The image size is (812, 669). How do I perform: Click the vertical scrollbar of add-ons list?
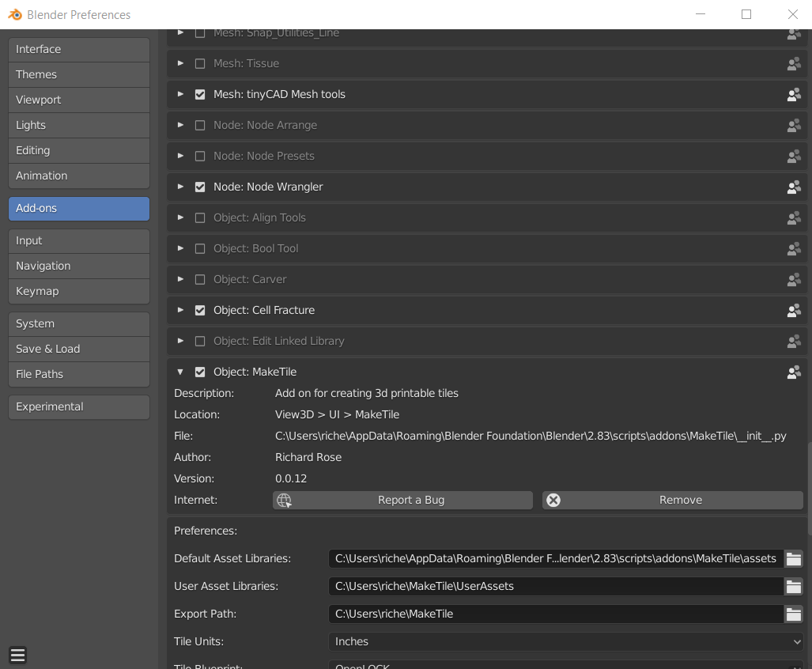810,488
